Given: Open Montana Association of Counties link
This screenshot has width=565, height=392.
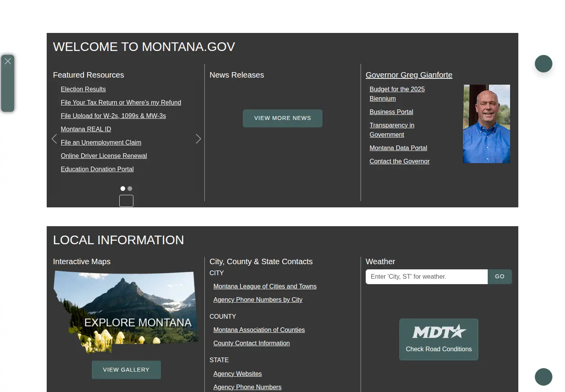Looking at the screenshot, I should coord(259,330).
